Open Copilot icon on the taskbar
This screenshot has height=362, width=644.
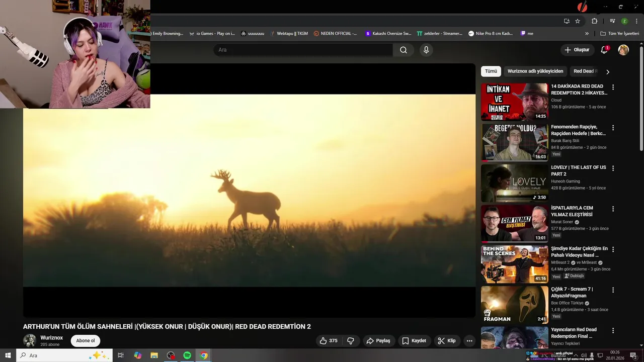(x=137, y=355)
